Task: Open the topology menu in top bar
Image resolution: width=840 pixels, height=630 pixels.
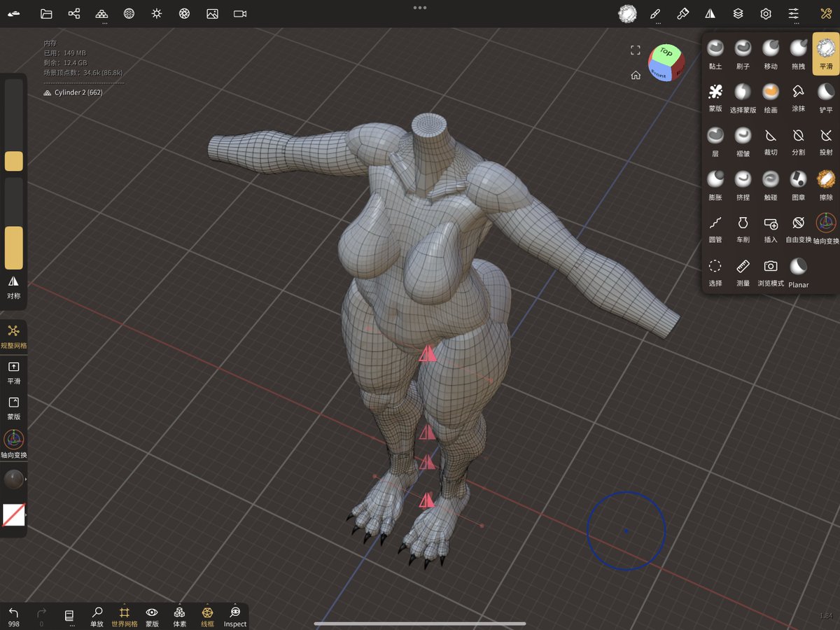Action: coord(101,14)
